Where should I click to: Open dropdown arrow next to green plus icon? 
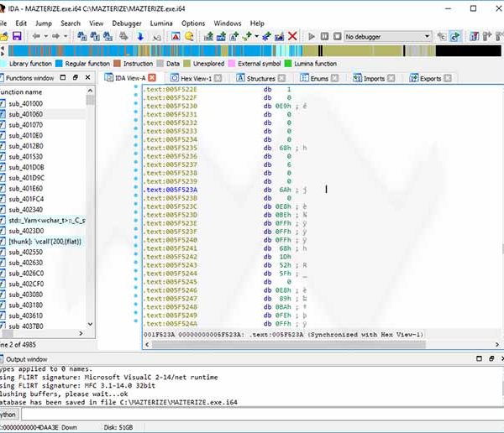pyautogui.click(x=256, y=36)
